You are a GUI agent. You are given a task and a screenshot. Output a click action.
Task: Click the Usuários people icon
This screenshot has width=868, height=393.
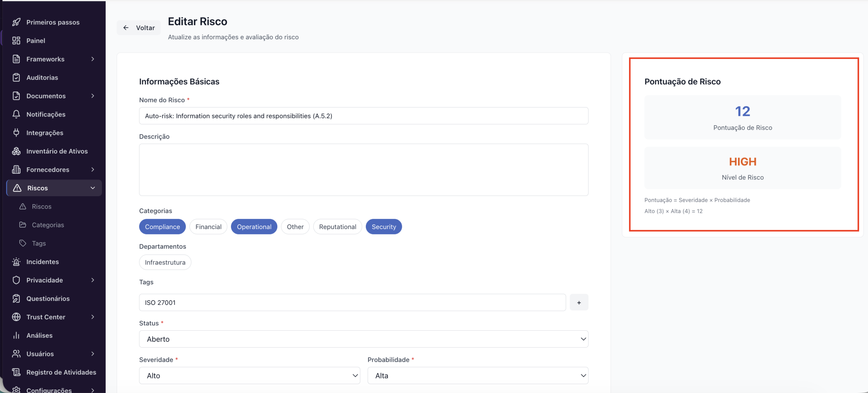tap(16, 354)
